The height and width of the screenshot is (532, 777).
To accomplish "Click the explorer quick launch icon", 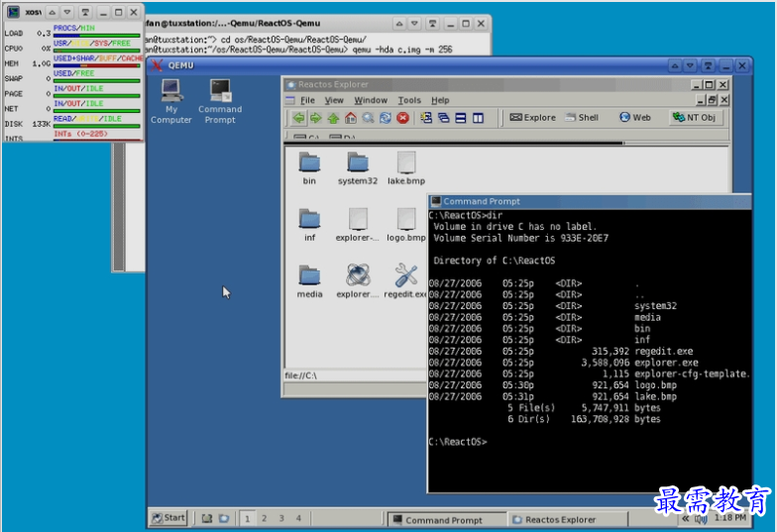I will pyautogui.click(x=224, y=519).
